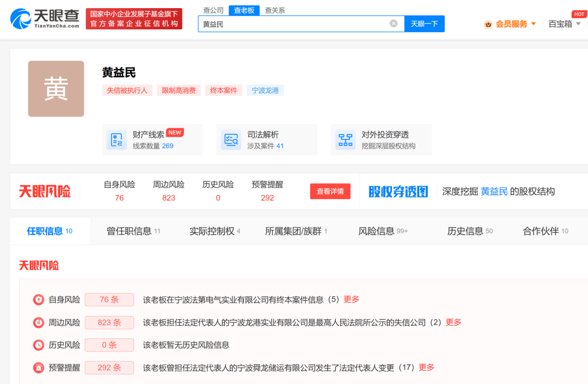
Task: Click the 历史风险 clock icon
Action: tap(39, 345)
